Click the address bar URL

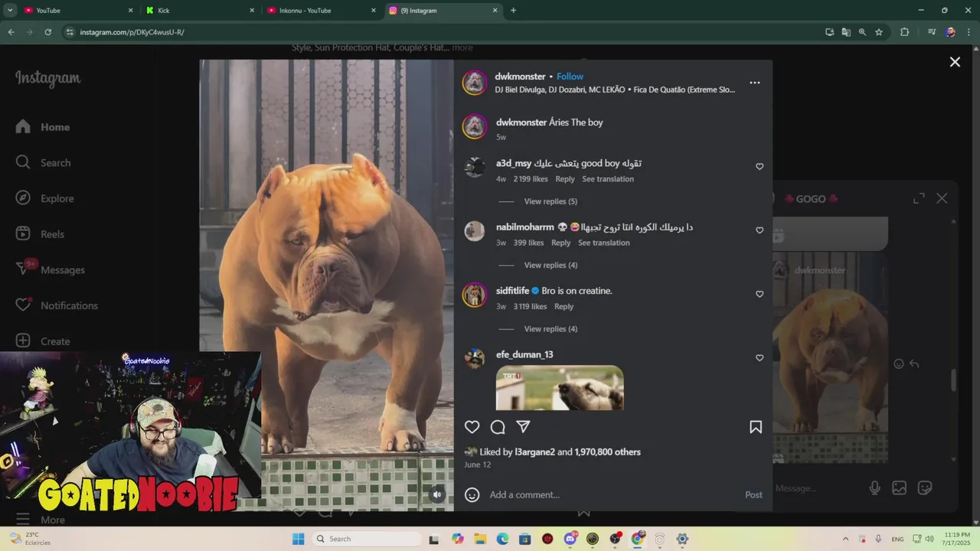132,32
